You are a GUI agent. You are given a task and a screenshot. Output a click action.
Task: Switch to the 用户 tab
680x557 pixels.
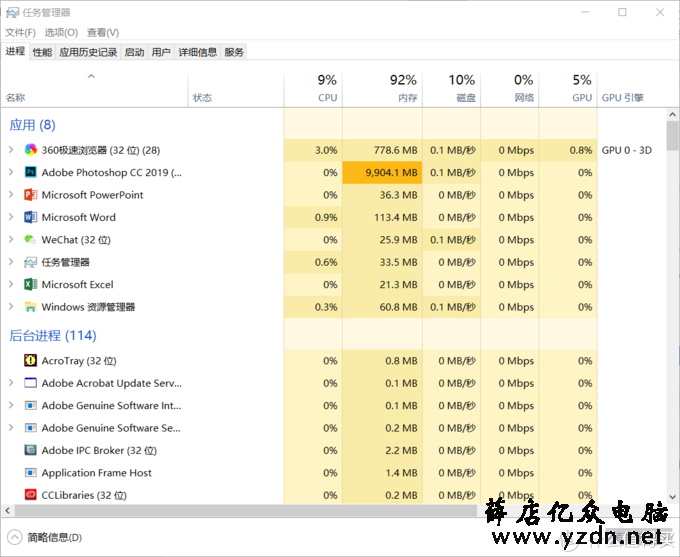coord(161,52)
